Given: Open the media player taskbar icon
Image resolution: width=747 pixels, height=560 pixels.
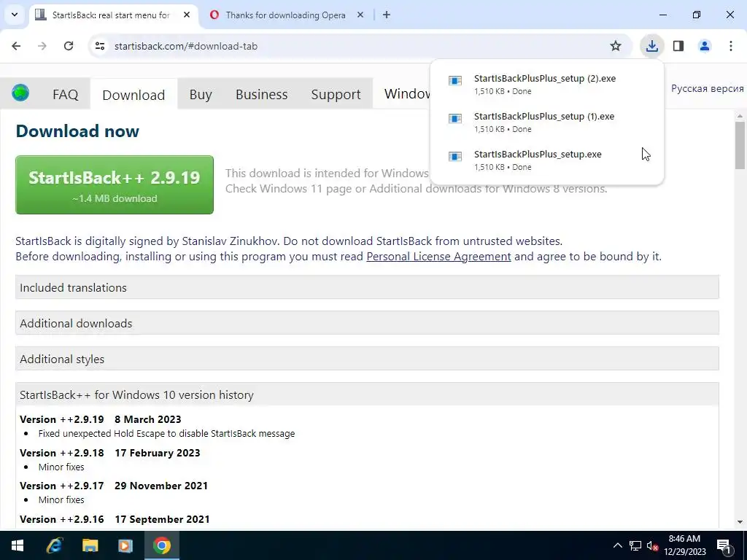Looking at the screenshot, I should 125,545.
